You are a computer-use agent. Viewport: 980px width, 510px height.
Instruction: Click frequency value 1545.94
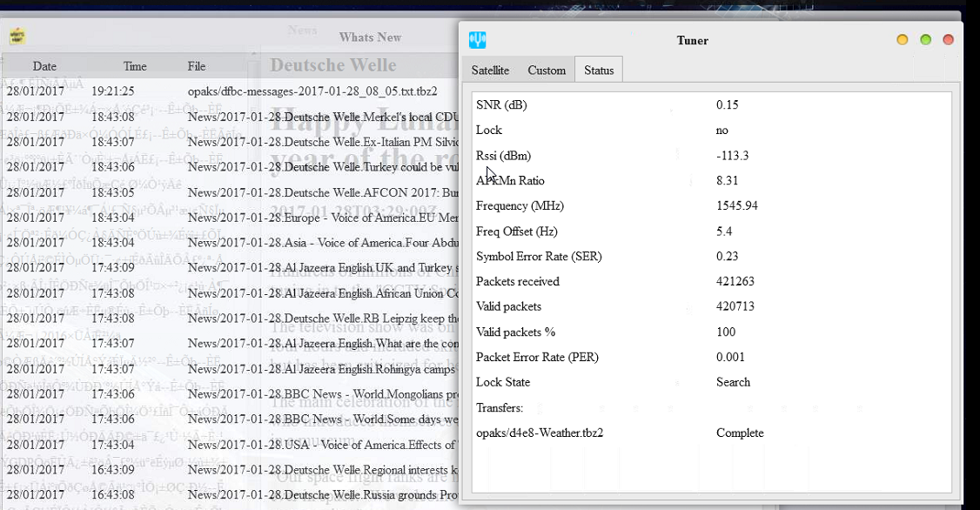pyautogui.click(x=737, y=205)
